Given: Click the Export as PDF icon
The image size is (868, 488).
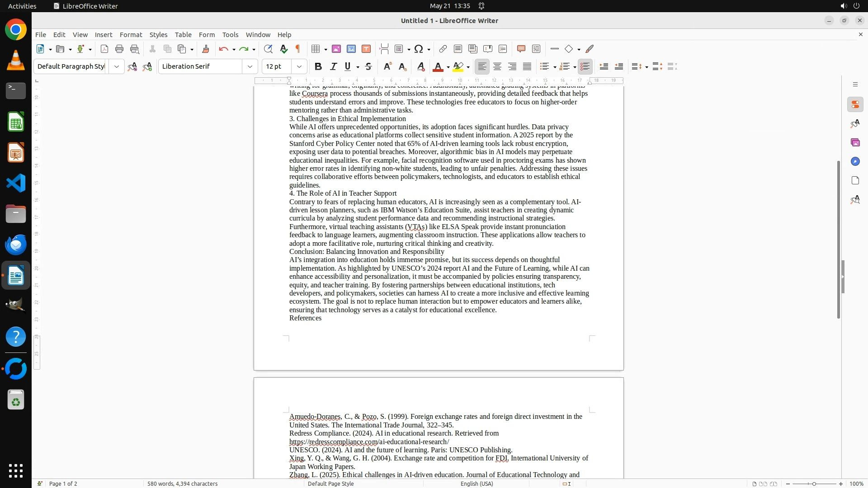Looking at the screenshot, I should click(x=104, y=49).
